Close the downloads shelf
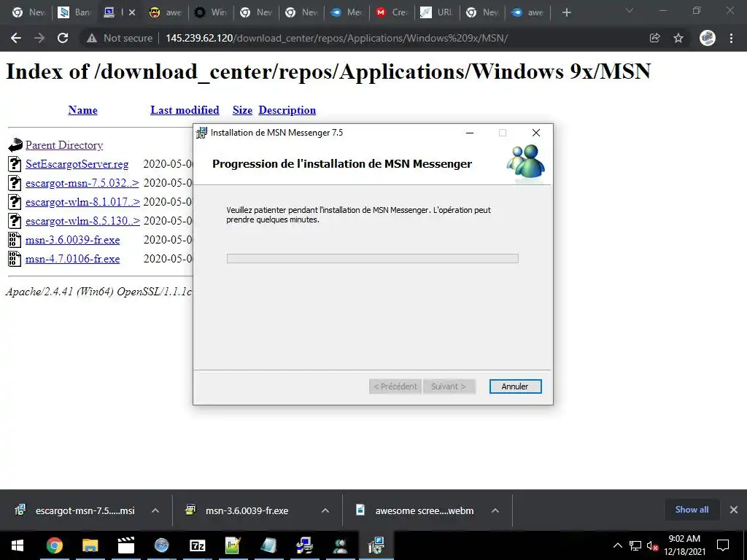The image size is (747, 560). (x=734, y=510)
